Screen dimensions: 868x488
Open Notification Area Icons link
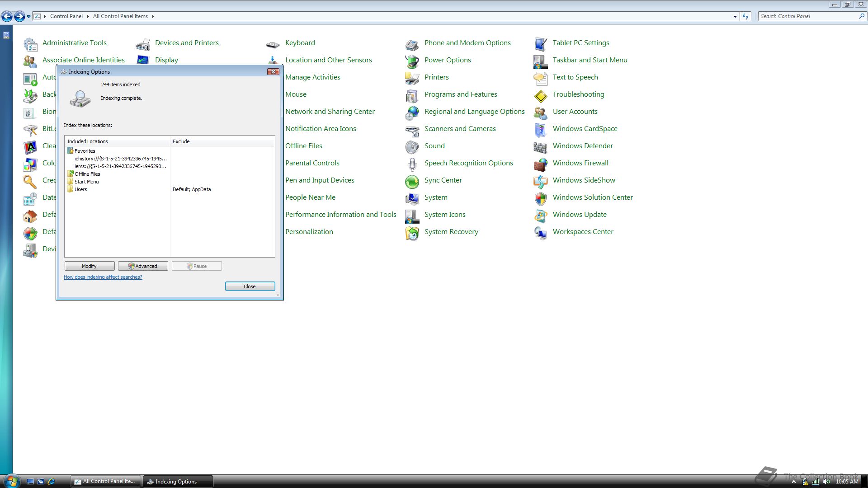tap(321, 129)
